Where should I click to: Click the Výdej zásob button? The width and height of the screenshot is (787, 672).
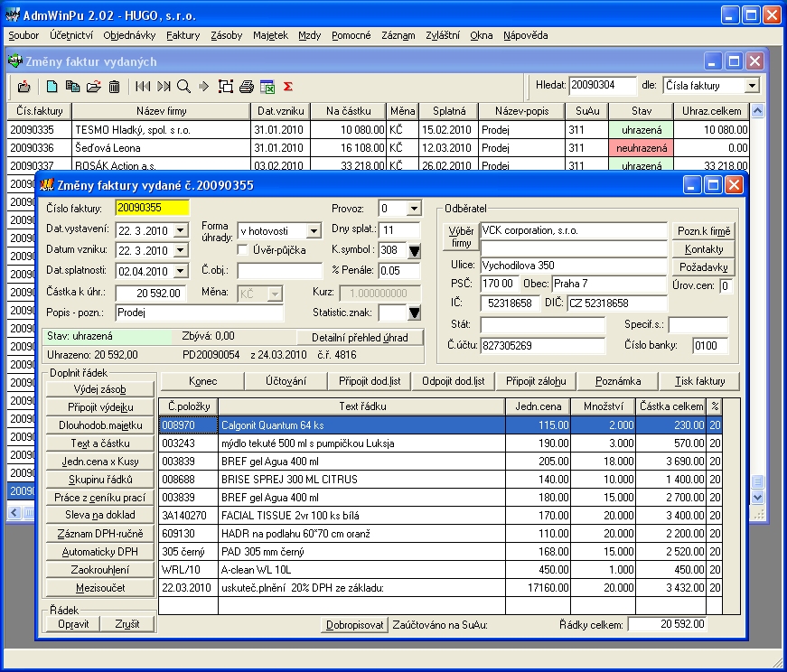click(100, 389)
